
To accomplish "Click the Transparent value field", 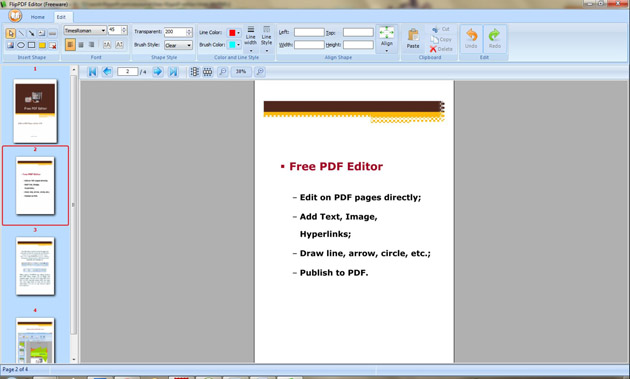I will tap(175, 32).
